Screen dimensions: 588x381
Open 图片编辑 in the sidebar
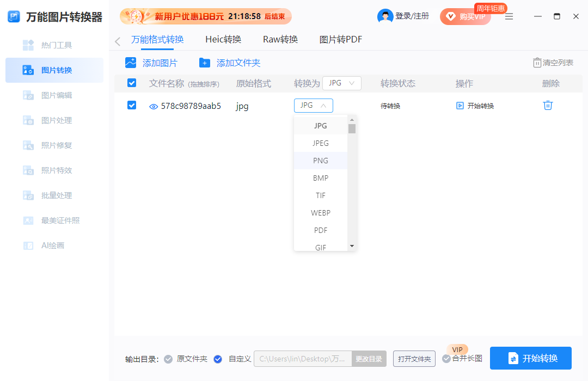(54, 95)
